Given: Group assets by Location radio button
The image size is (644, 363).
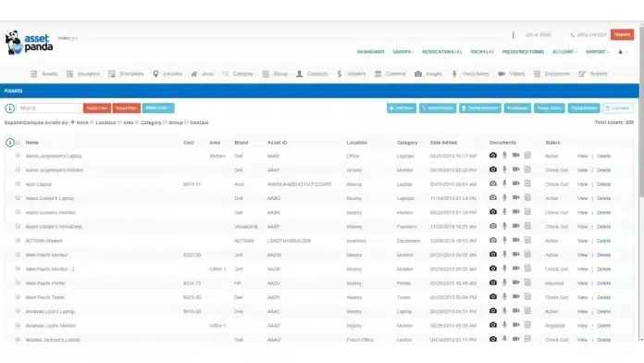Looking at the screenshot, I should (92, 122).
